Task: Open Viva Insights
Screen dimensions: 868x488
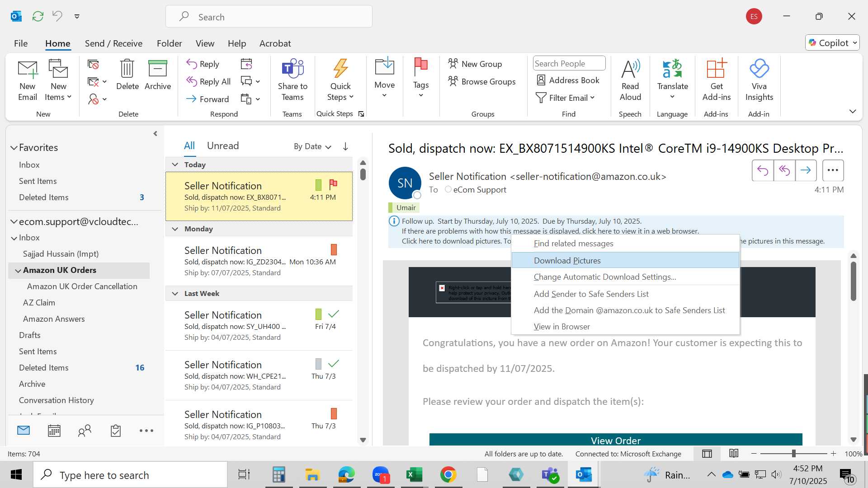Action: pyautogui.click(x=759, y=80)
